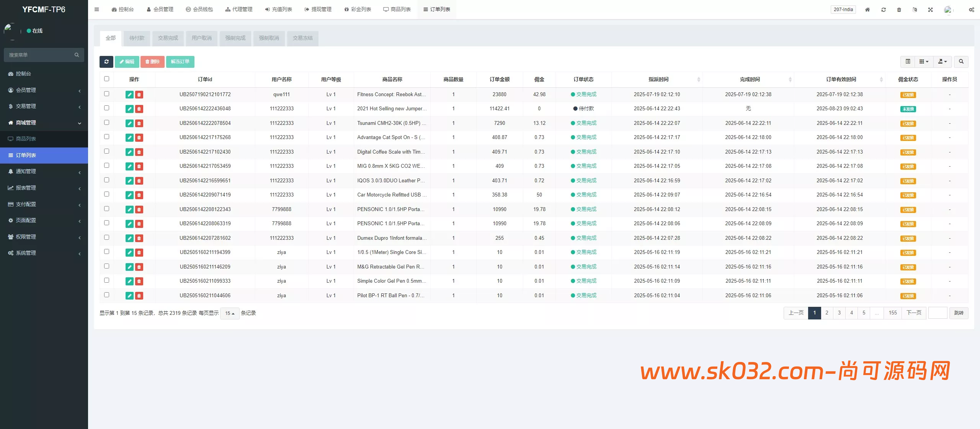Open the columns grid dropdown in toolbar
The width and height of the screenshot is (980, 429).
(924, 62)
